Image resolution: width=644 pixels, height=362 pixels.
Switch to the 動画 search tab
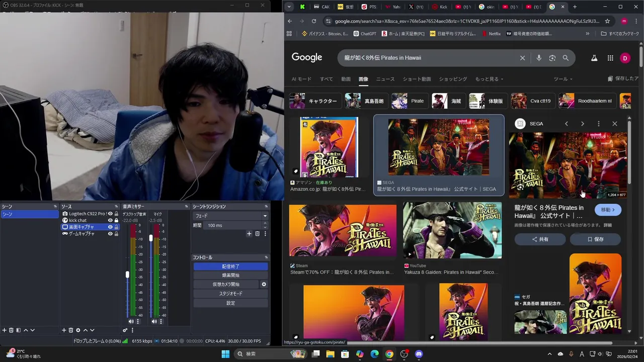pyautogui.click(x=346, y=79)
